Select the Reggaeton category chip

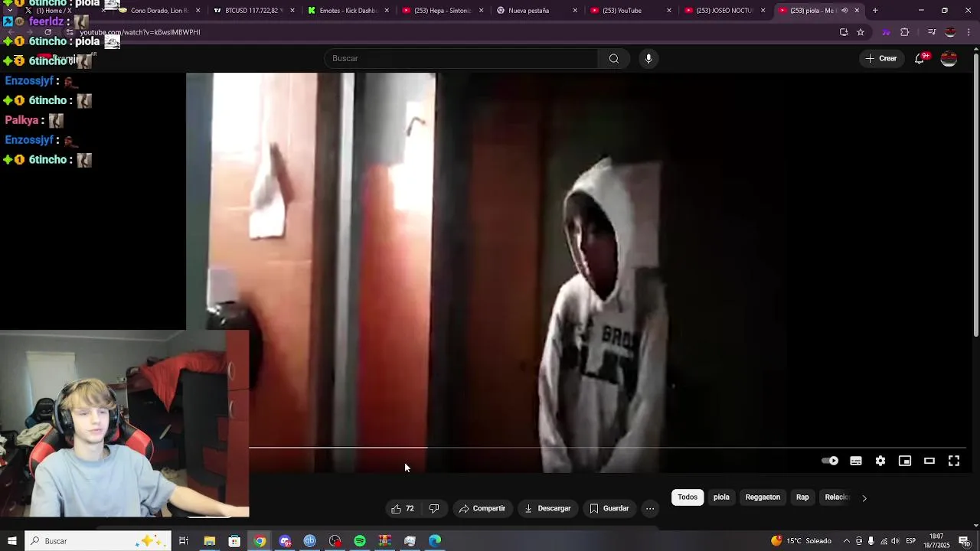click(763, 497)
